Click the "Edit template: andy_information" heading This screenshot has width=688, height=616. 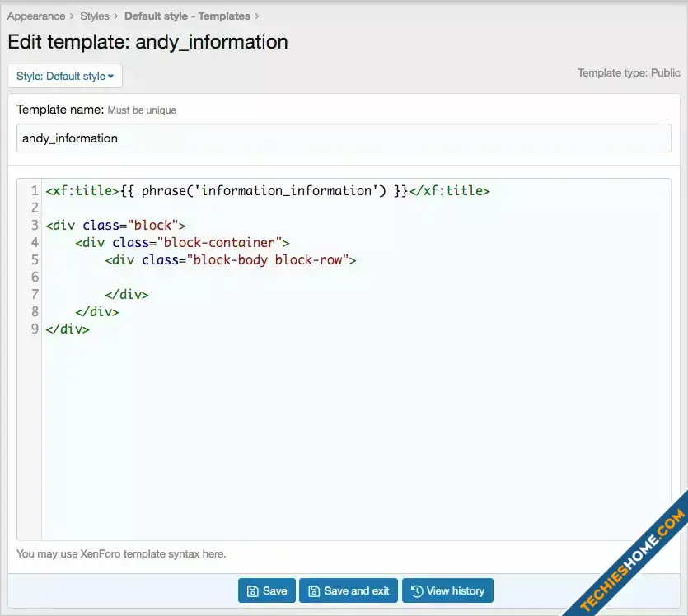147,42
